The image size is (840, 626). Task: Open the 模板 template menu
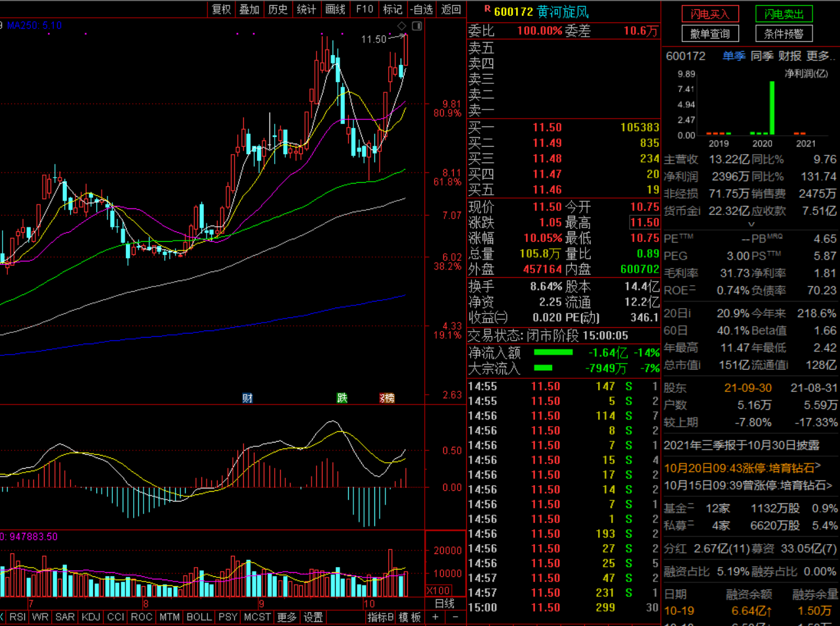point(410,617)
